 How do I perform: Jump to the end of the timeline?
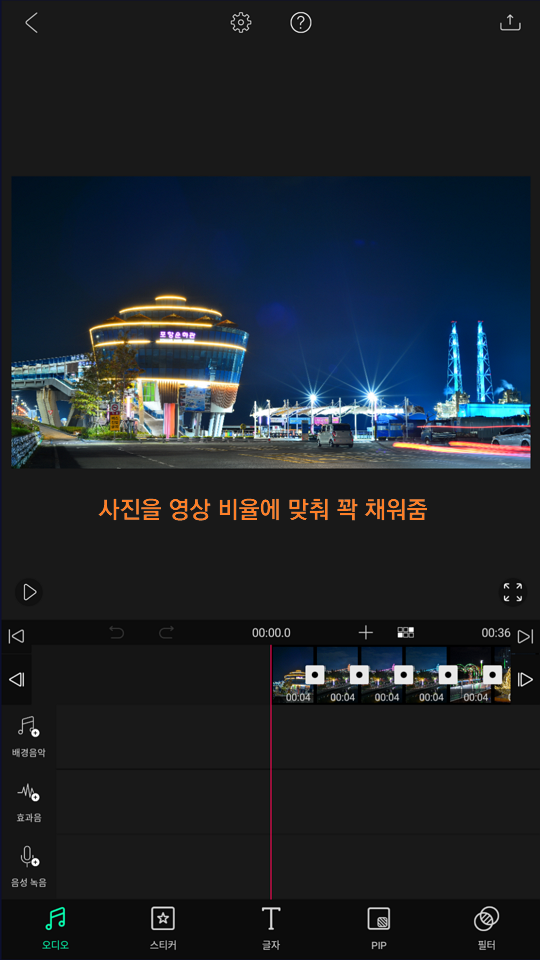525,636
